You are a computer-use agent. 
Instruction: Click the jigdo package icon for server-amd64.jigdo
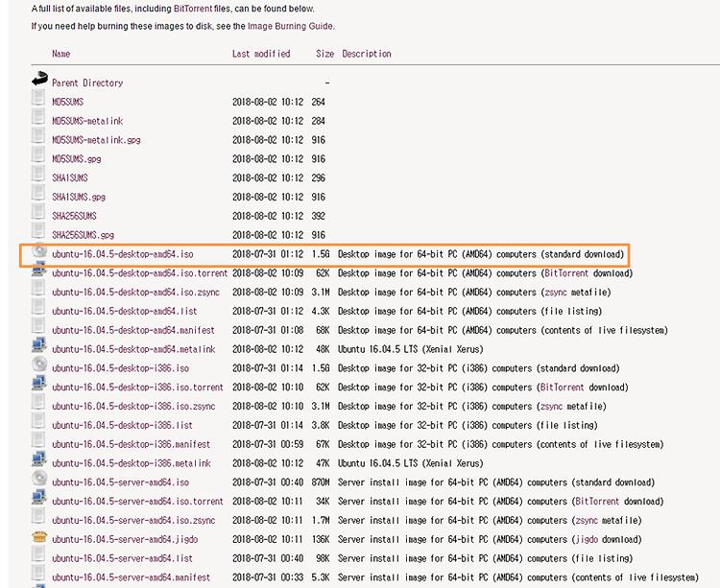click(39, 536)
